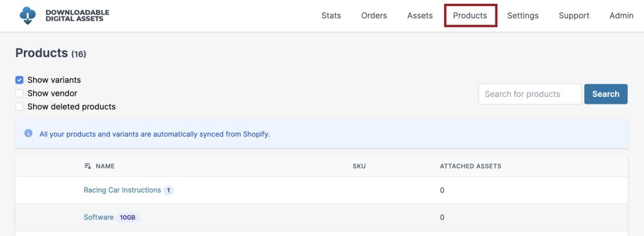
Task: Open the Admin navigation item
Action: coord(621,16)
